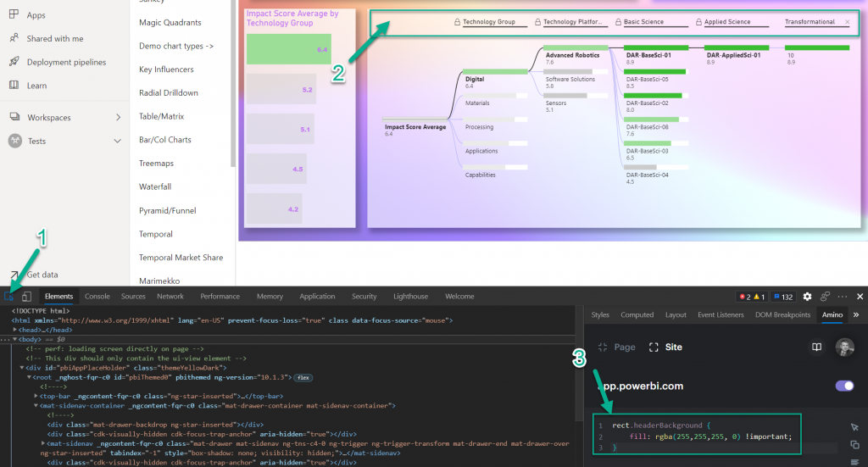This screenshot has width=868, height=467.
Task: Click the Deployment pipelines rocket icon
Action: [x=14, y=61]
